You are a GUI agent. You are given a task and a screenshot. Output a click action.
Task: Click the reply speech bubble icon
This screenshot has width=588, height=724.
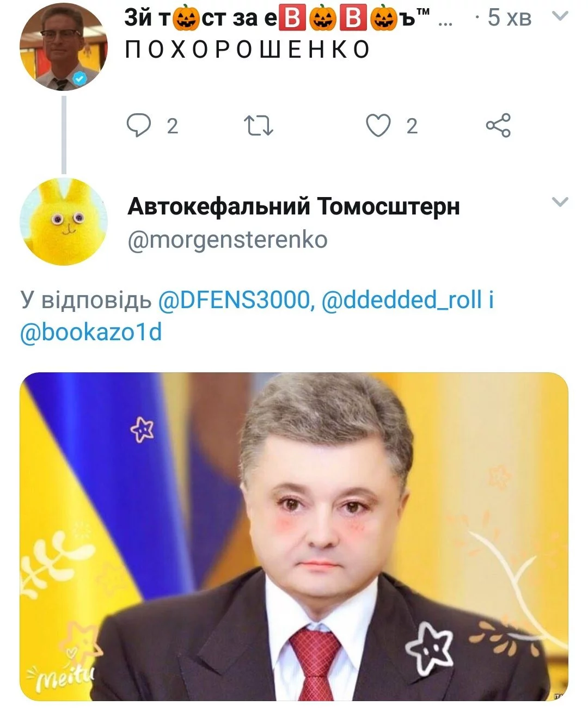pyautogui.click(x=139, y=126)
